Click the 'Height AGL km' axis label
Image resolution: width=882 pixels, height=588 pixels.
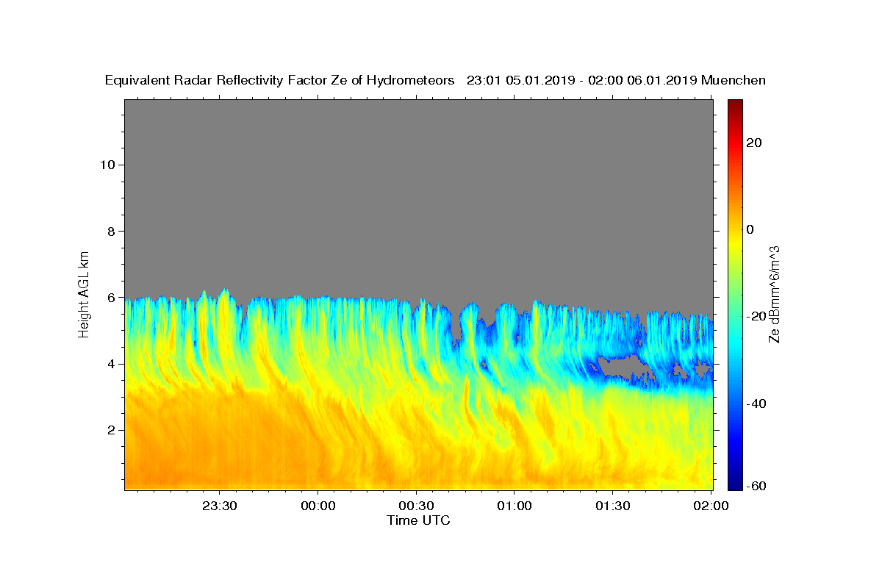tap(84, 293)
